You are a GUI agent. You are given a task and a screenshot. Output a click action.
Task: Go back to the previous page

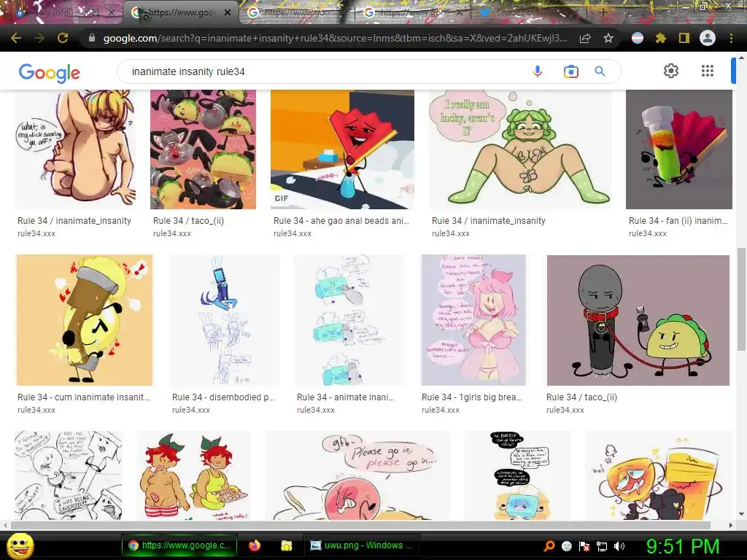pyautogui.click(x=16, y=38)
